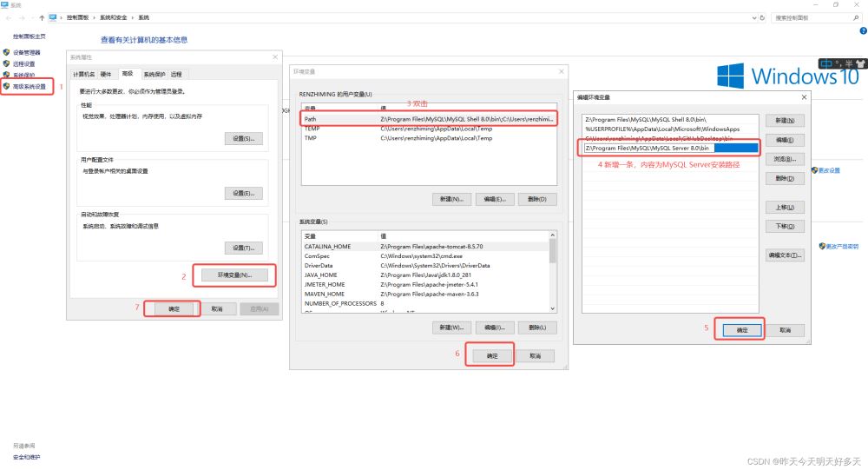Viewport: 868px width, 470px height.
Task: Click user variables 新建(N) button
Action: point(451,199)
